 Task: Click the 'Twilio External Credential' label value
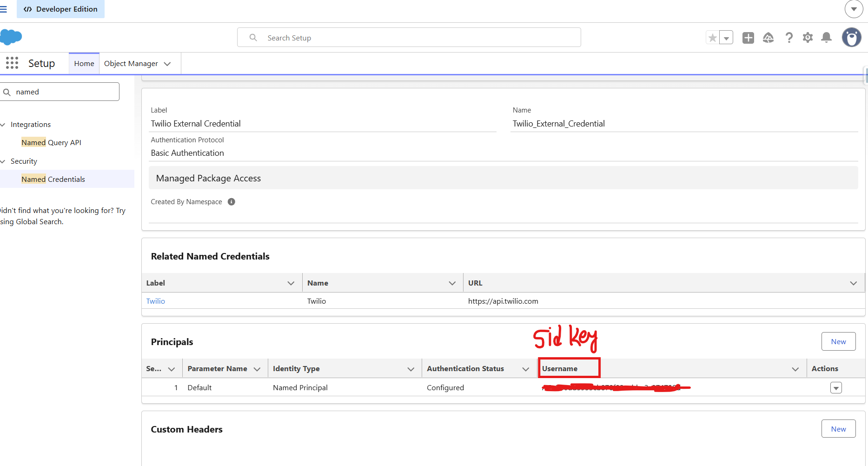click(x=196, y=124)
